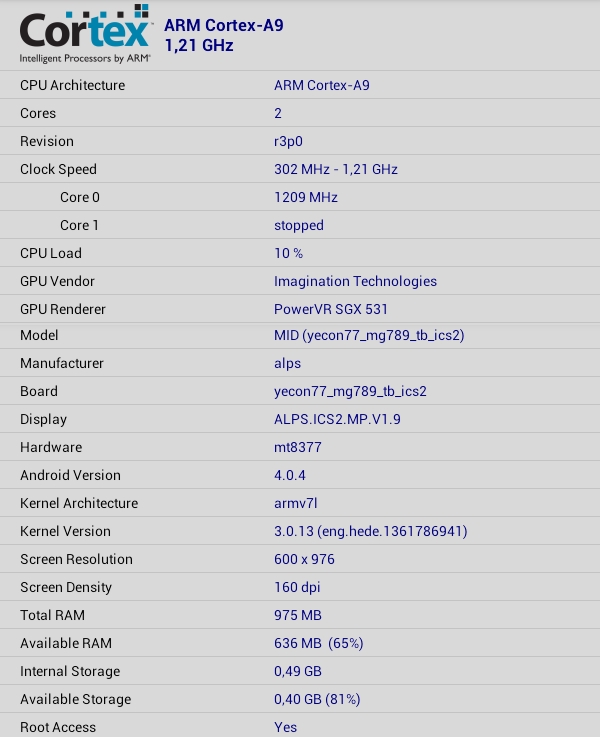600x737 pixels.
Task: Select the Root Access row
Action: pyautogui.click(x=300, y=727)
